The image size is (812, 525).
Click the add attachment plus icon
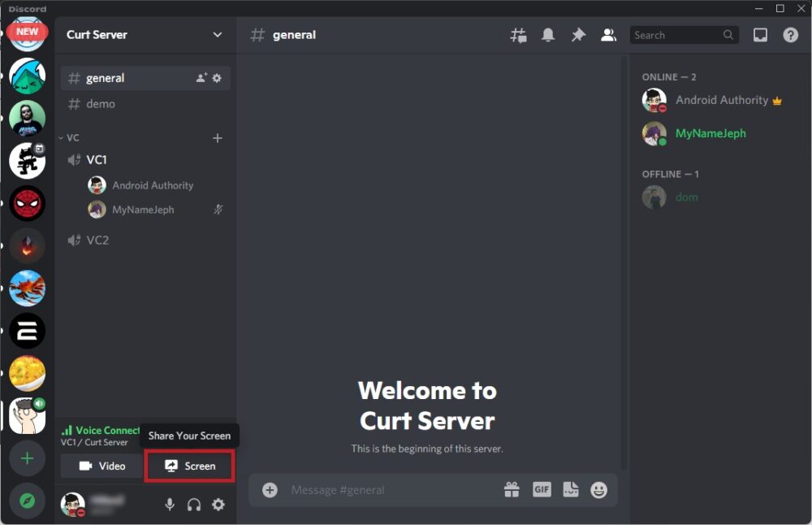click(270, 490)
